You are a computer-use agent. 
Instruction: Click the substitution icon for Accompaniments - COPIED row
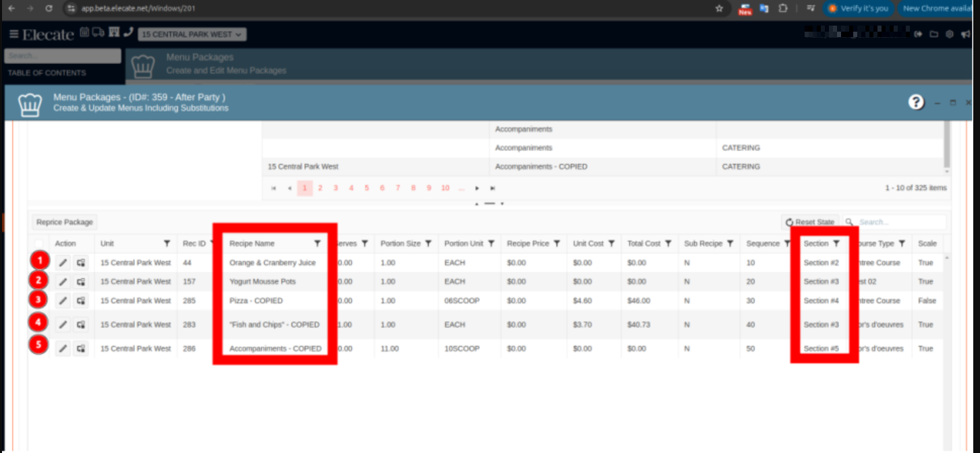pos(81,349)
